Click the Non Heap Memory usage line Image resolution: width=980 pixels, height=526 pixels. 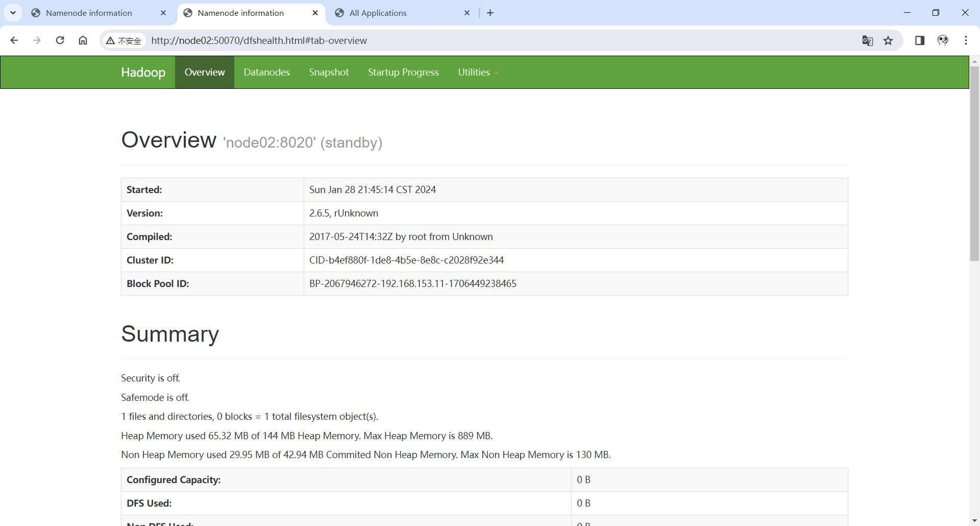[366, 455]
